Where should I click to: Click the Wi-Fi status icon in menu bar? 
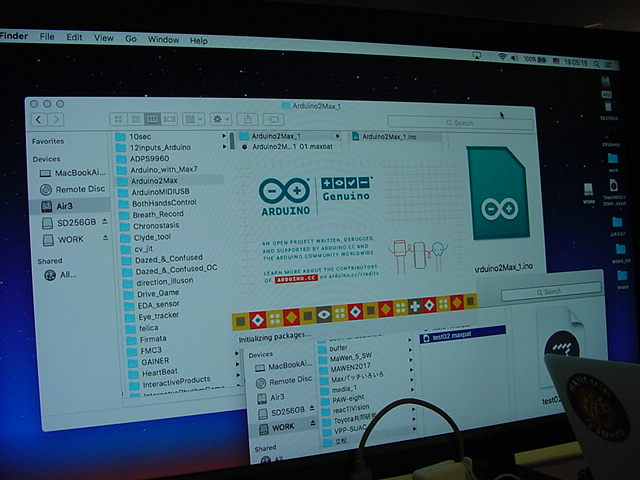[x=502, y=57]
